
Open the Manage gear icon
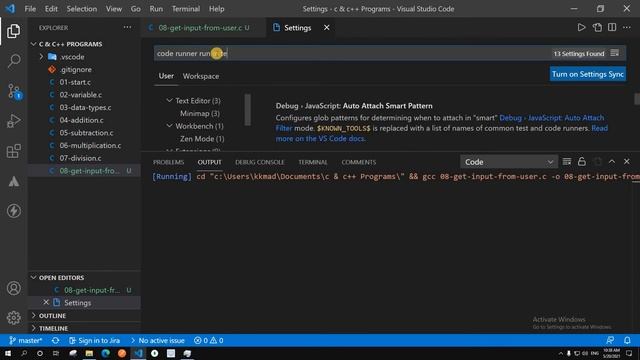point(13,317)
